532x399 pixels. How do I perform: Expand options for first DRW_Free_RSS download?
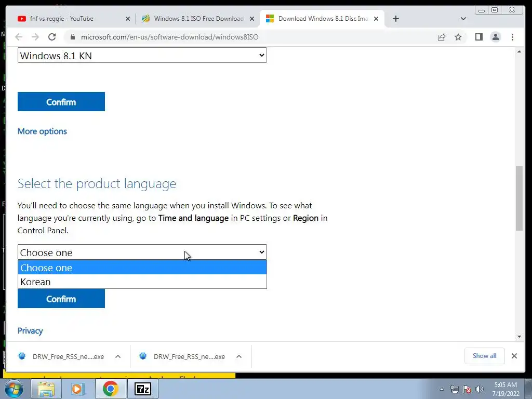click(118, 356)
